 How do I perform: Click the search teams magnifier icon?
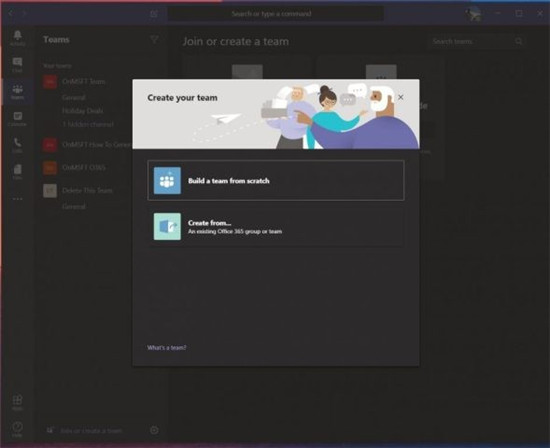coord(518,41)
